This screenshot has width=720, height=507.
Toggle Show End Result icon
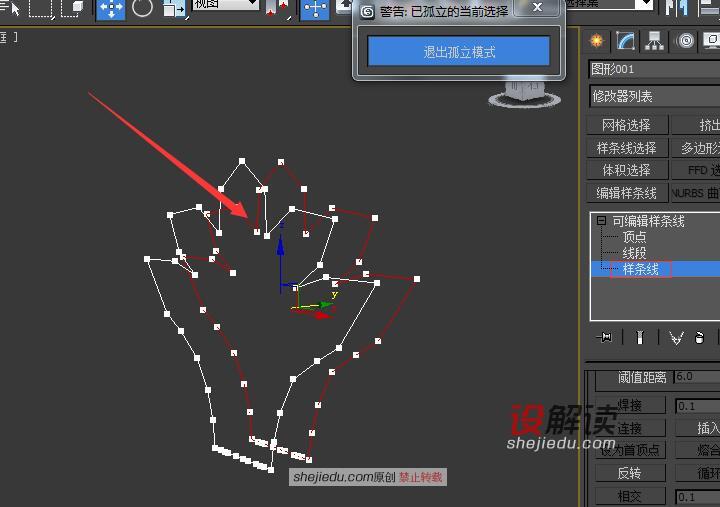pyautogui.click(x=640, y=338)
